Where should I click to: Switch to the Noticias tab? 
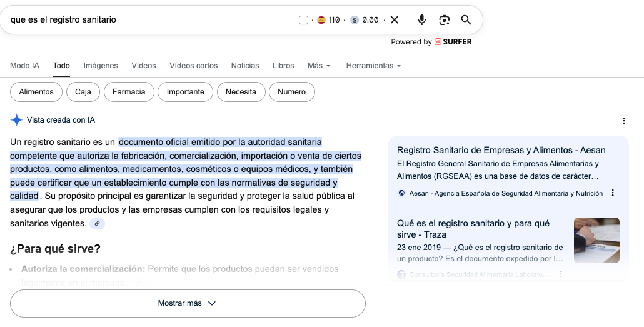coord(245,66)
